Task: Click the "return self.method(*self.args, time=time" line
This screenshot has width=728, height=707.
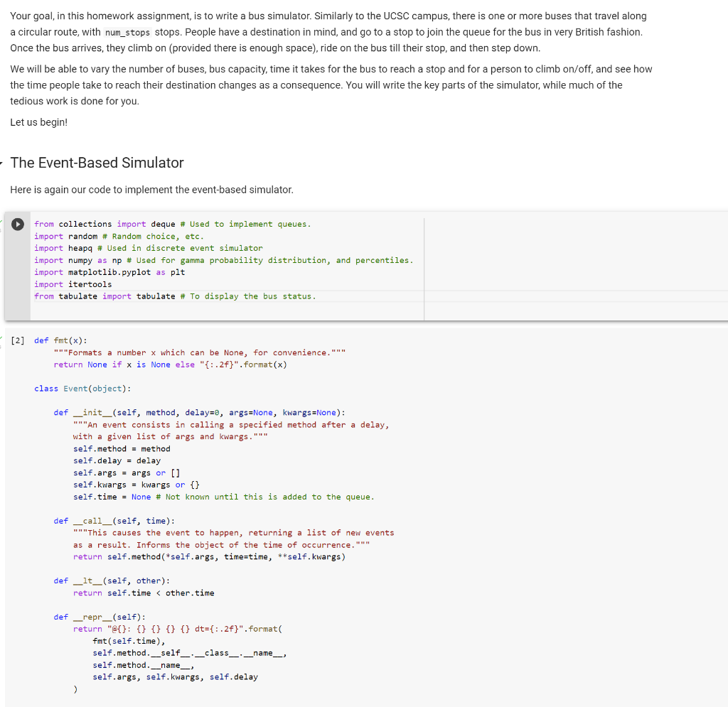Action: click(210, 556)
